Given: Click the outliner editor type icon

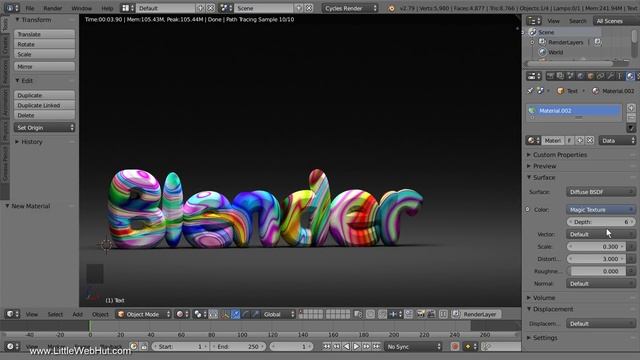Looking at the screenshot, I should pos(534,20).
